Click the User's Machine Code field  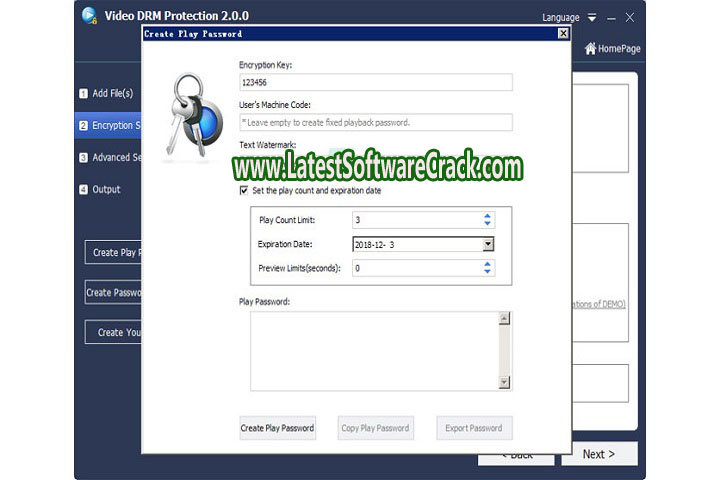tap(375, 122)
